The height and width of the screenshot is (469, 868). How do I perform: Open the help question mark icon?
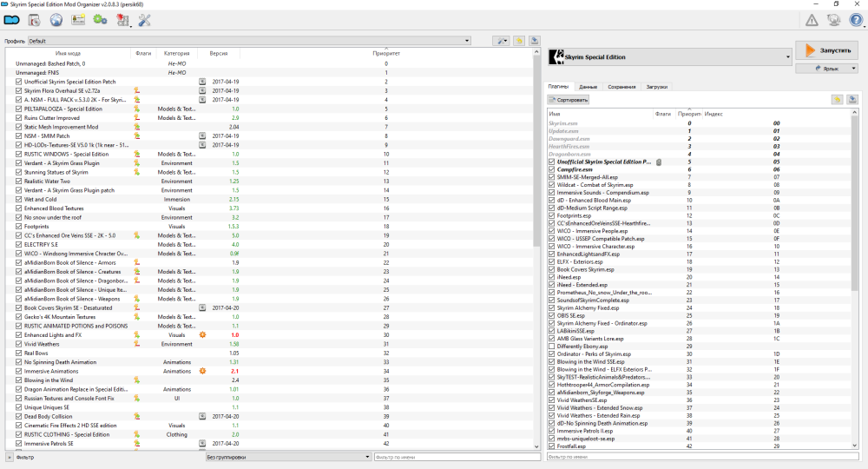pyautogui.click(x=856, y=21)
